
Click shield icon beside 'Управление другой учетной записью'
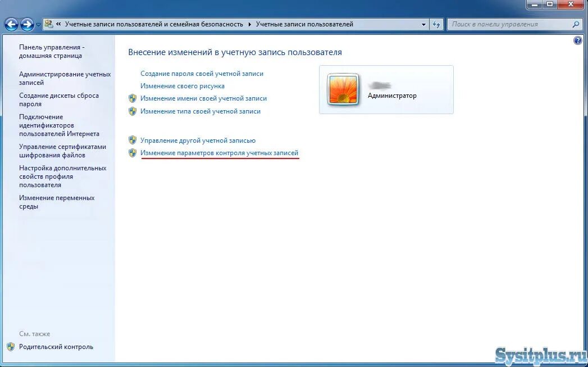(133, 141)
